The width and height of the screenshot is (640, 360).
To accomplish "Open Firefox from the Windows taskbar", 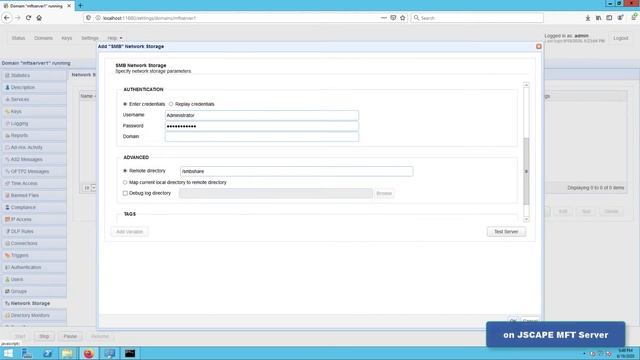I will coord(89,353).
